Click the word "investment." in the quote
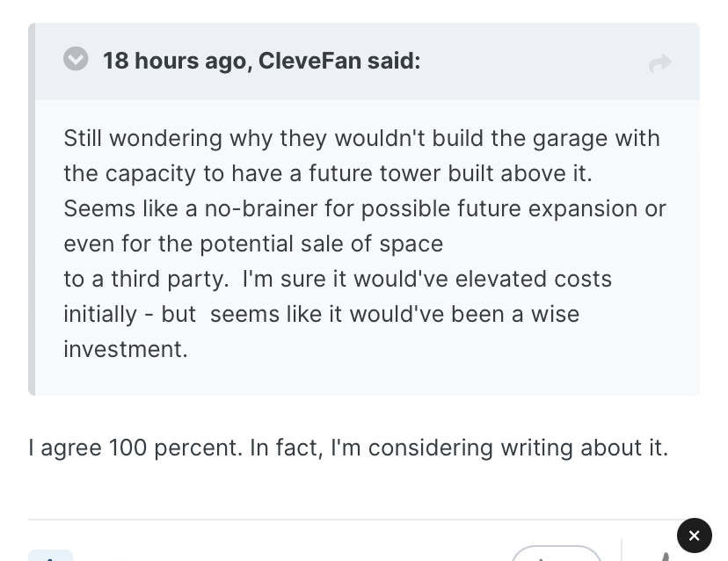This screenshot has width=728, height=561. click(x=126, y=349)
